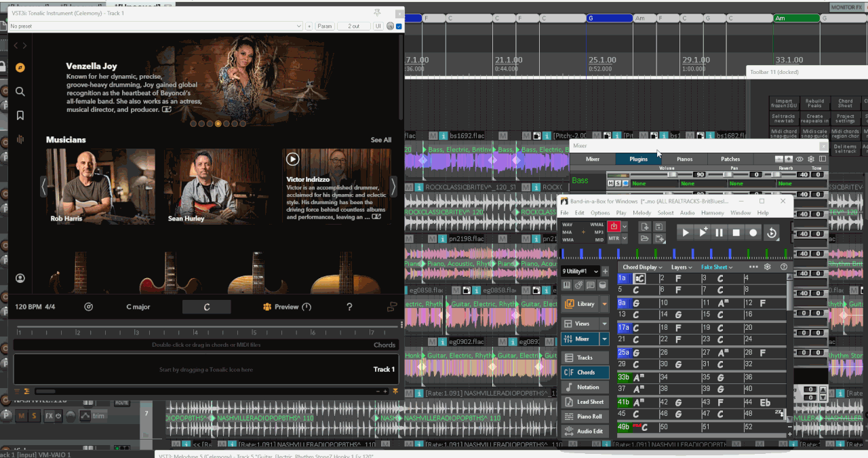
Task: Click the chord sheet three-dots more icon
Action: [x=753, y=267]
